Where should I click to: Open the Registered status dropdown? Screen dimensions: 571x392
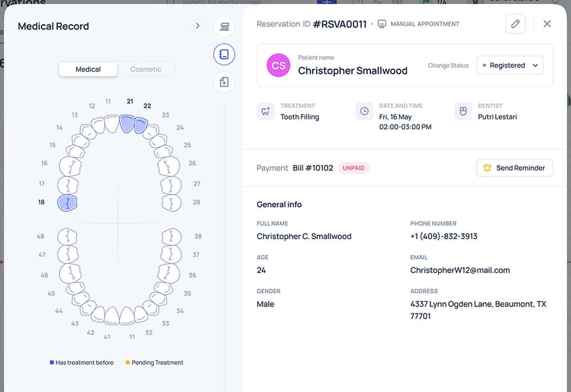510,65
